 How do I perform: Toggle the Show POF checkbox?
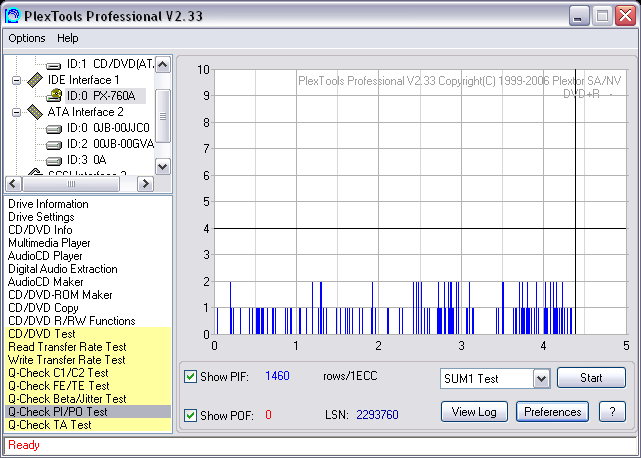tap(190, 415)
